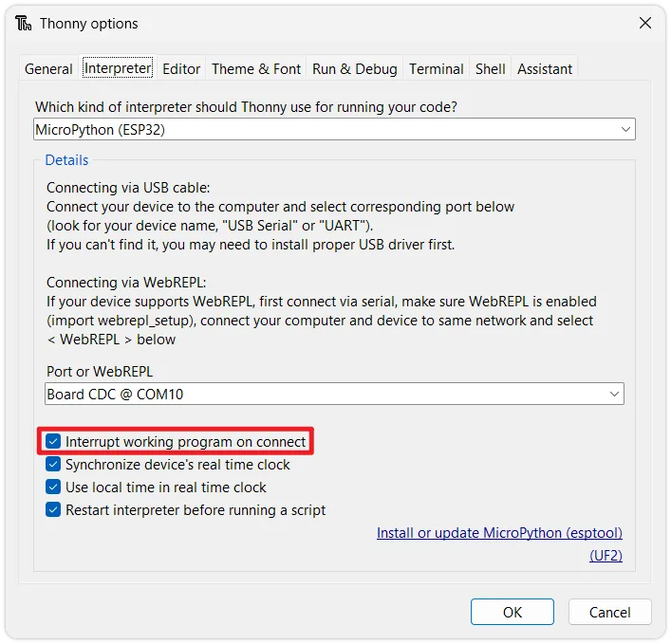Switch to the Shell tab
671x644 pixels.
click(x=491, y=68)
